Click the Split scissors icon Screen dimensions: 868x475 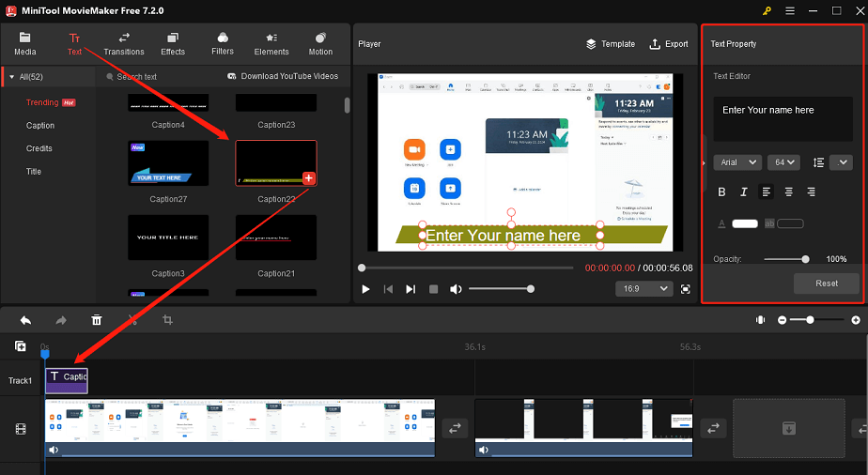pyautogui.click(x=132, y=320)
